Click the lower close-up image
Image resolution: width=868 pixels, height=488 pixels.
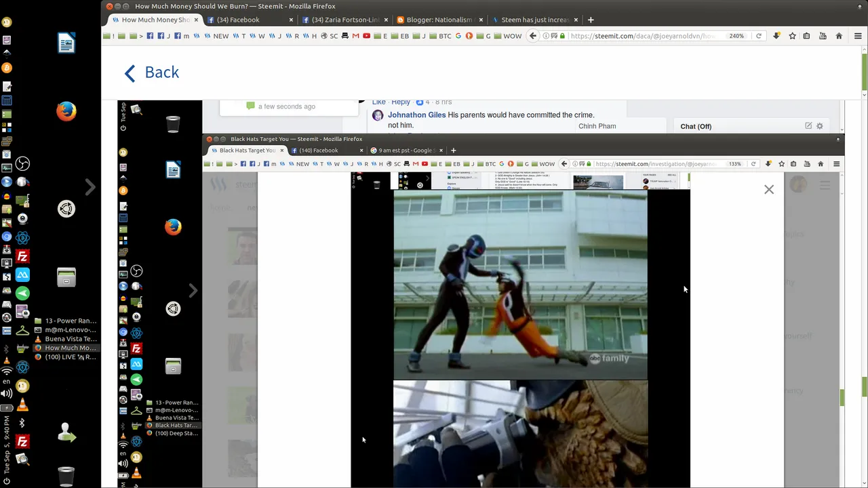(521, 434)
